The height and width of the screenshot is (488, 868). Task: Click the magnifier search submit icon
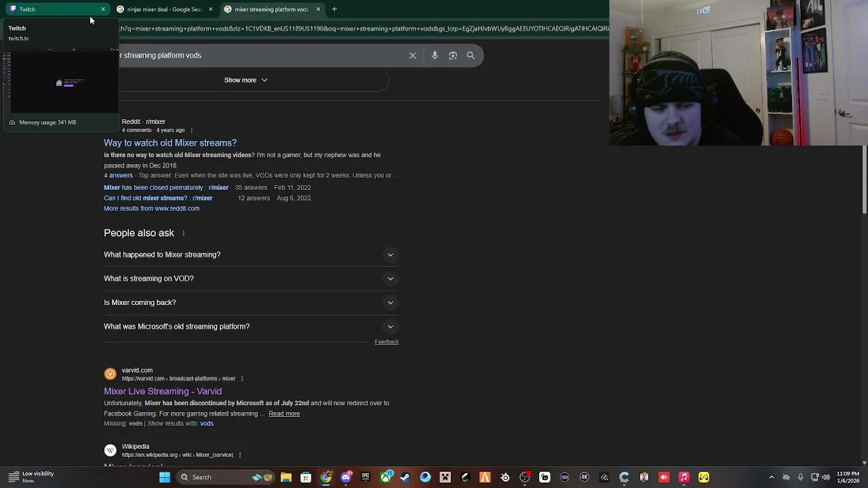click(471, 56)
